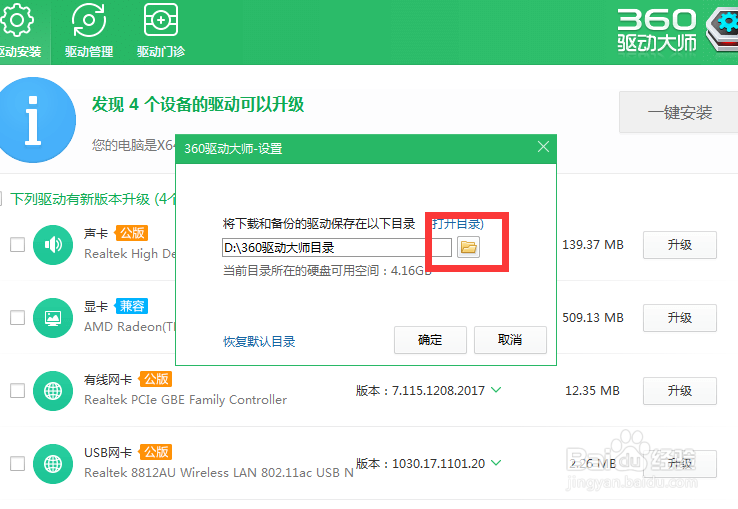738x509 pixels.
Task: Click the 139.37 MB size value
Action: (593, 245)
